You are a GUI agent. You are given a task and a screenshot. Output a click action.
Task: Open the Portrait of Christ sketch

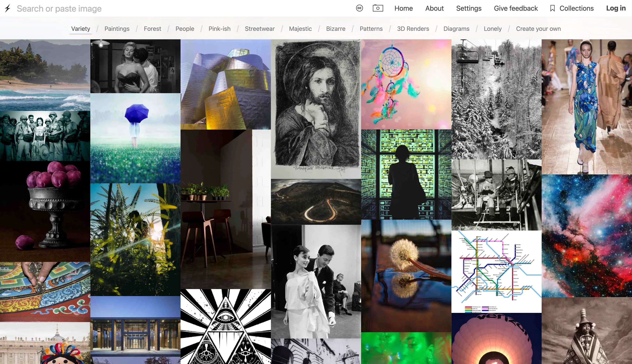click(316, 109)
